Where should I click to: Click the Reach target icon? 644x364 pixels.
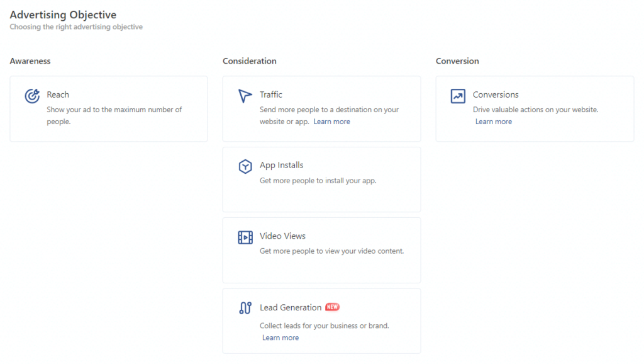coord(32,96)
